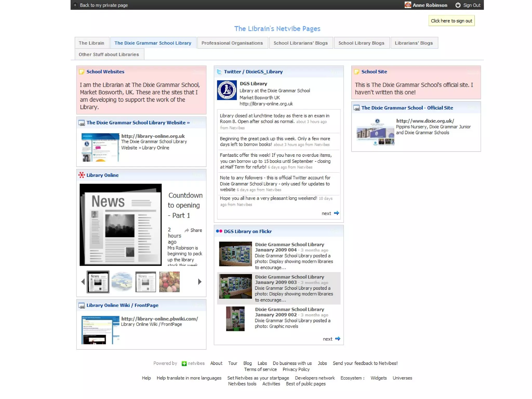Open the Graphic novels Flickr photo thumbnail
The width and height of the screenshot is (532, 399).
tap(235, 319)
